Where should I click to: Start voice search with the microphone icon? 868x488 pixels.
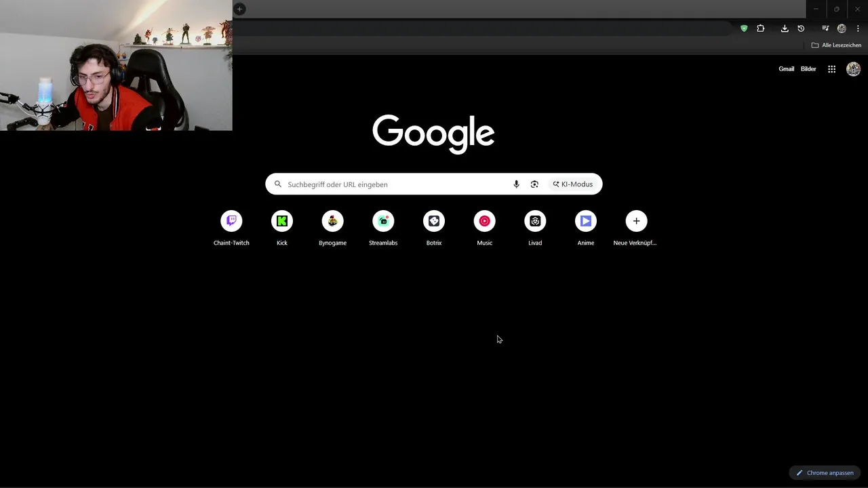tap(516, 184)
